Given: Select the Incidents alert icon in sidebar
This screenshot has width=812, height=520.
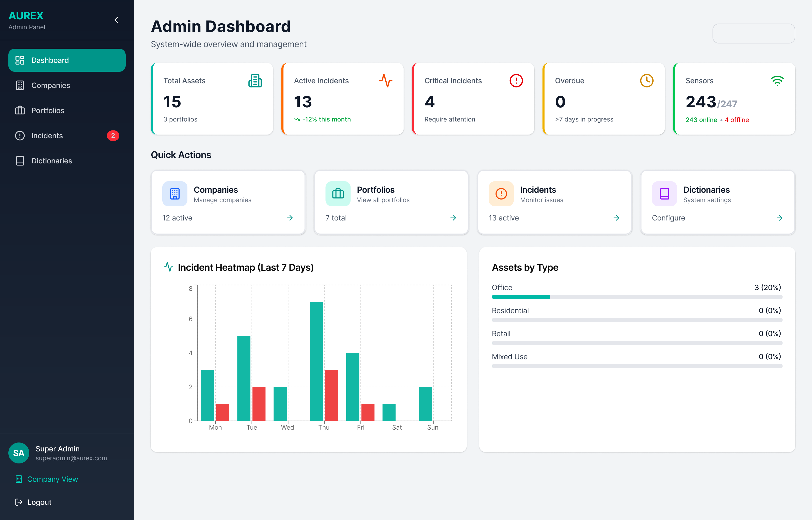Looking at the screenshot, I should tap(20, 136).
